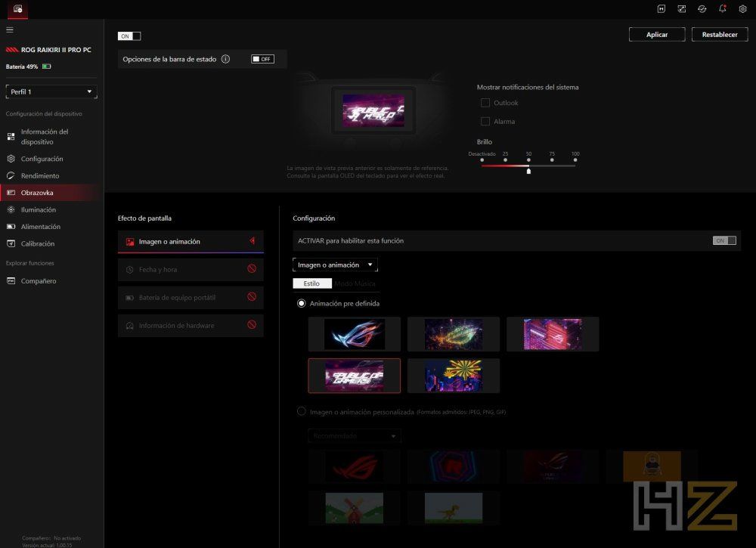Click the red arrow icon on Imagen o animación
The height and width of the screenshot is (548, 756).
coord(253,240)
